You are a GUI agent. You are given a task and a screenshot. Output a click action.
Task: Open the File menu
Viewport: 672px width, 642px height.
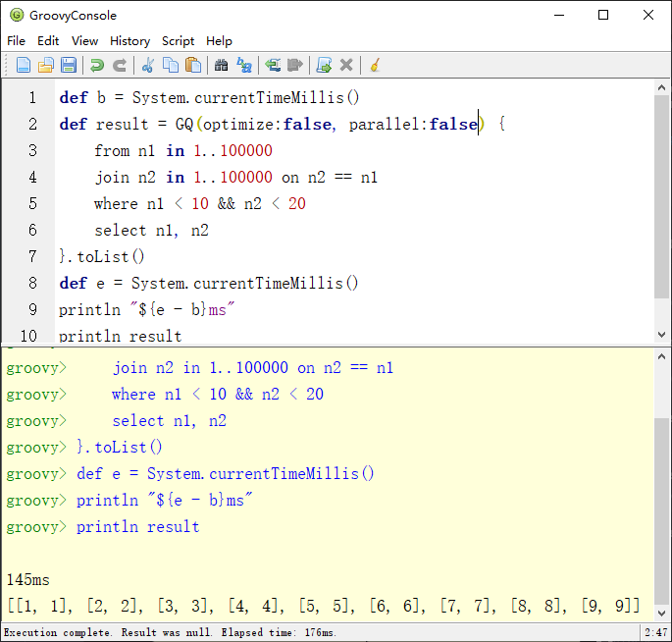pos(17,41)
